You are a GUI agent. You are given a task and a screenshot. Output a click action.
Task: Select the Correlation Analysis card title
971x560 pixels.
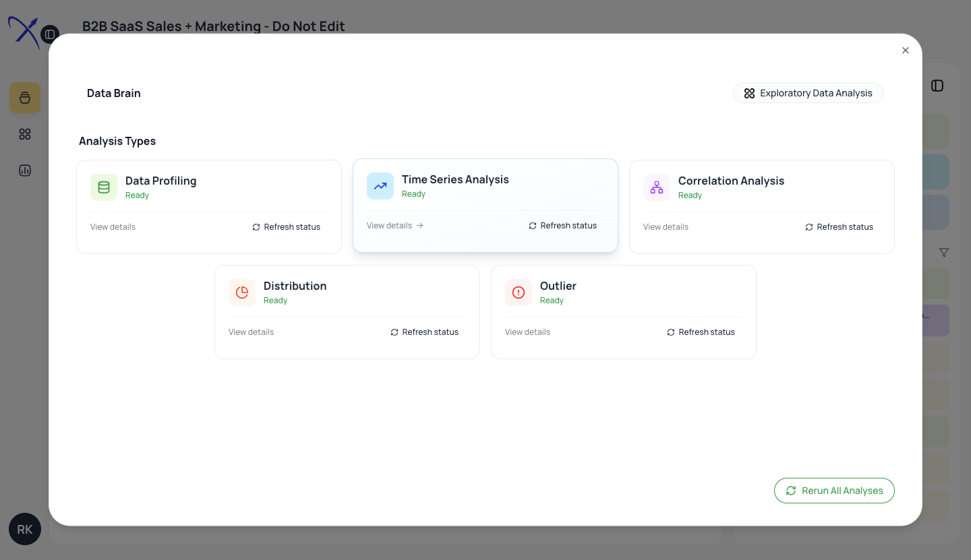pyautogui.click(x=731, y=181)
